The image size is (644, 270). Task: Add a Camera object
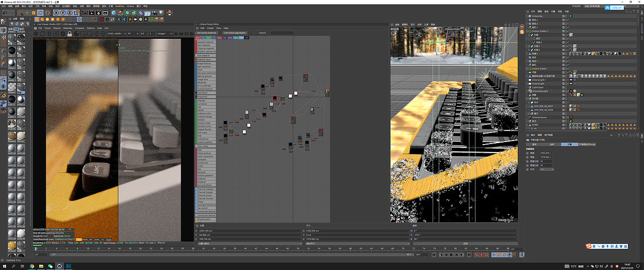[x=154, y=13]
